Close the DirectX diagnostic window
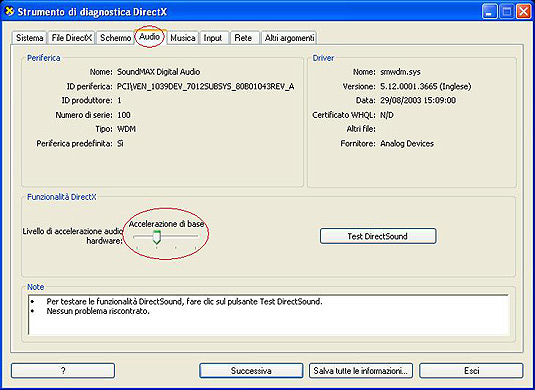535x390 pixels. pos(523,12)
